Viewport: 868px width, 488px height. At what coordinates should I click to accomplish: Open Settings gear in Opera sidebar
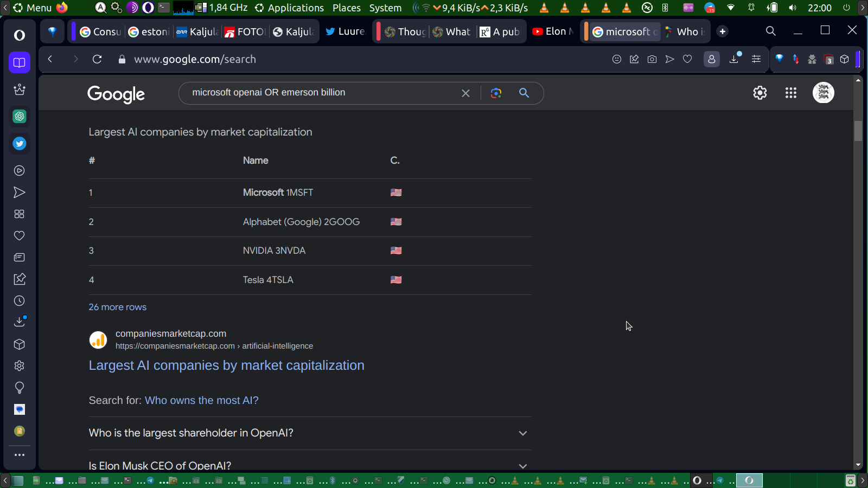click(x=20, y=366)
